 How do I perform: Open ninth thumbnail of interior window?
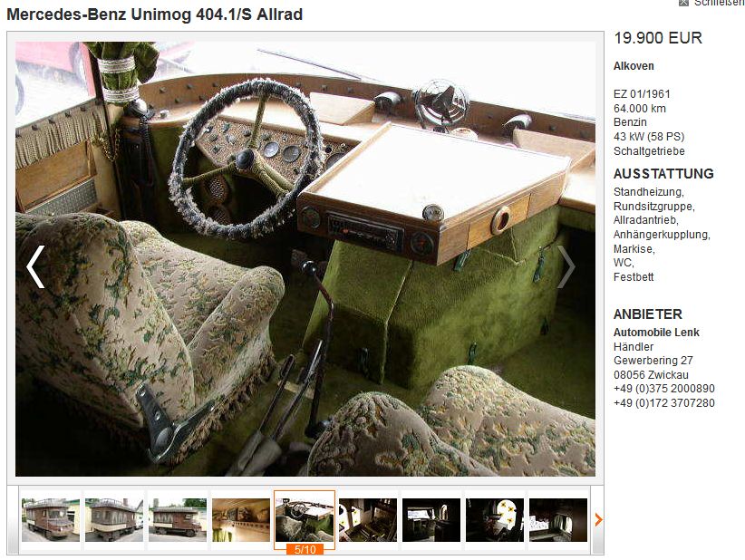pos(558,520)
